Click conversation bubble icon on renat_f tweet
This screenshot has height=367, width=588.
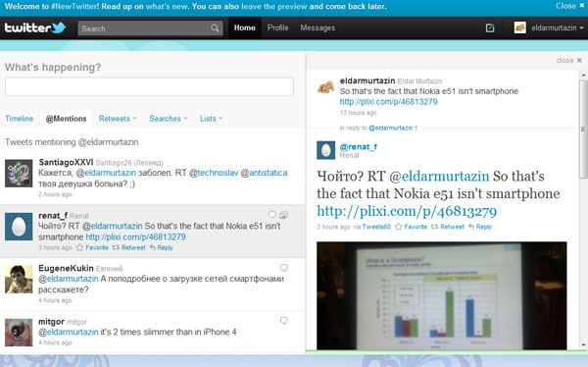272,215
